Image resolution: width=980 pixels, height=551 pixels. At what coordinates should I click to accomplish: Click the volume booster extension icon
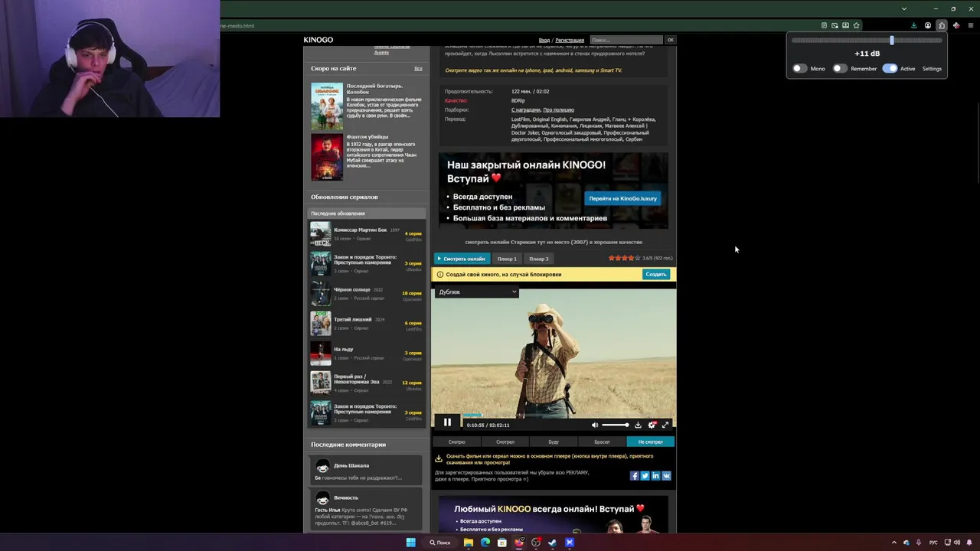coord(942,25)
